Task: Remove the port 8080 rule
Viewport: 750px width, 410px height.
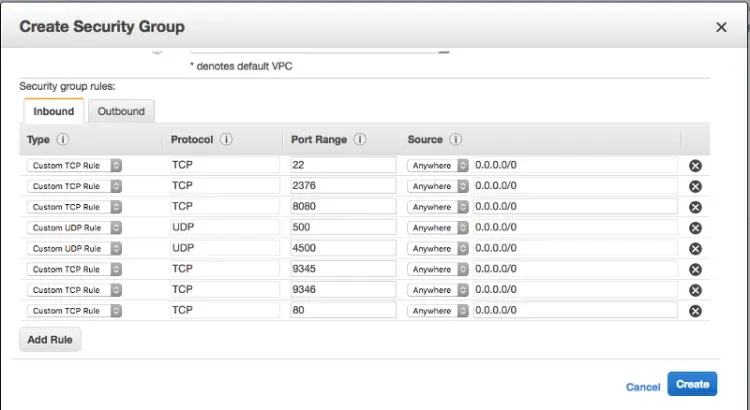Action: click(695, 207)
